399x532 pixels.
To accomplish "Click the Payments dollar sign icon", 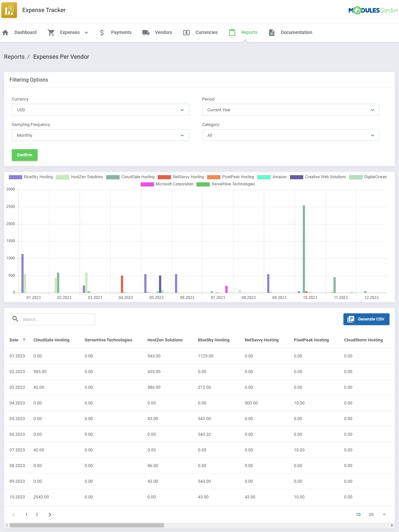I will point(102,33).
